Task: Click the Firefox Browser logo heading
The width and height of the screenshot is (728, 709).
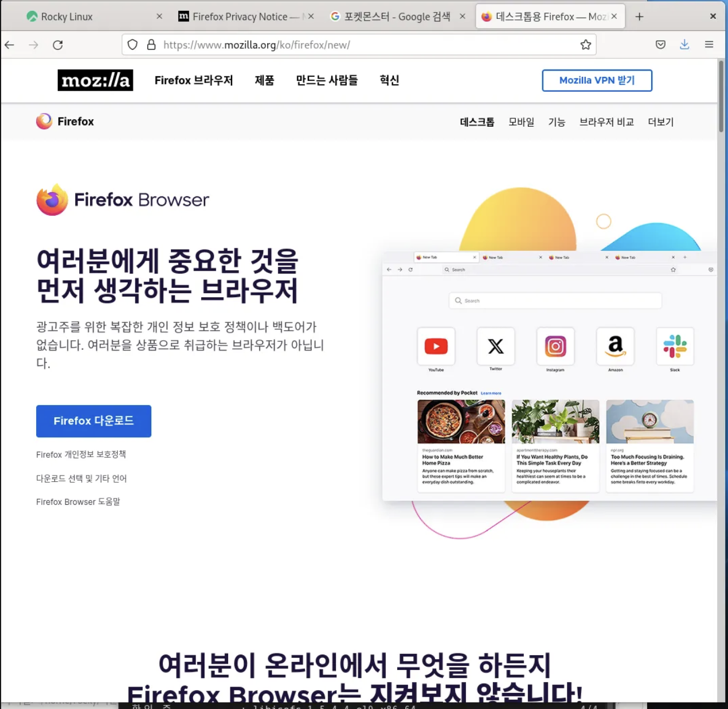Action: (123, 200)
